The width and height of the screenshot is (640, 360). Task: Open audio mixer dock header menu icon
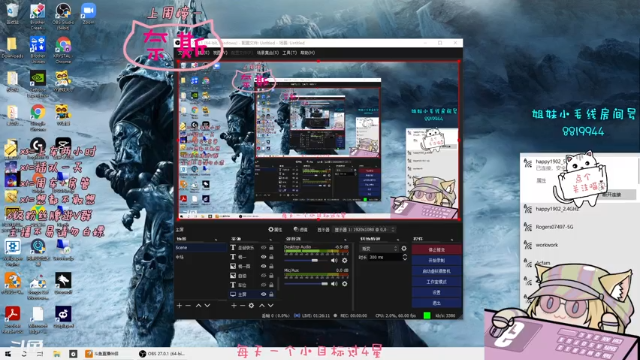point(345,239)
